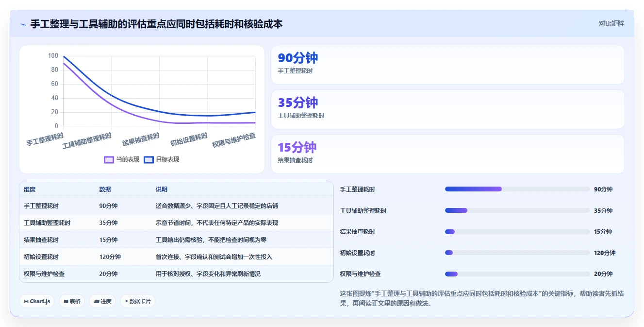Screen dimensions: 644x327
Task: Click the 手工整理耗时 progress bar
Action: [517, 189]
